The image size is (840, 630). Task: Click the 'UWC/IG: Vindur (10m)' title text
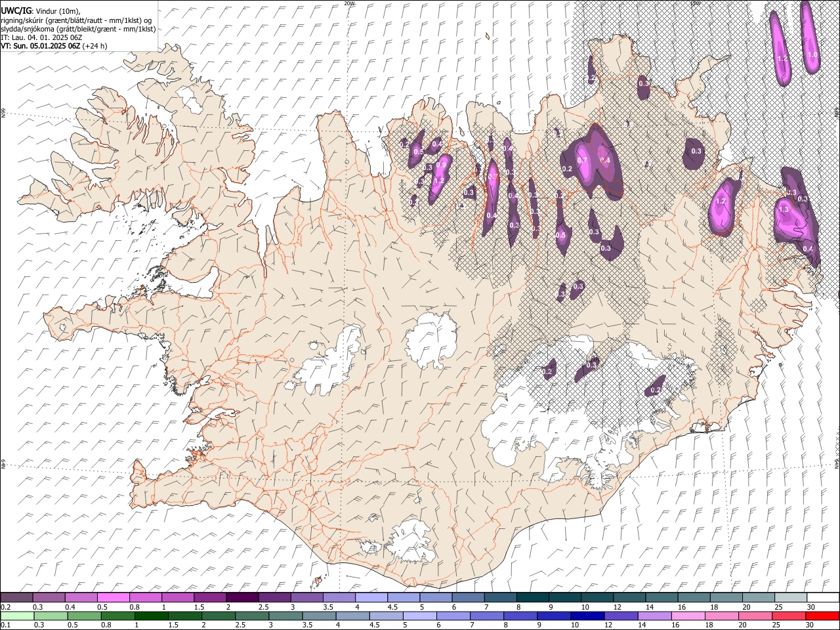coord(41,11)
